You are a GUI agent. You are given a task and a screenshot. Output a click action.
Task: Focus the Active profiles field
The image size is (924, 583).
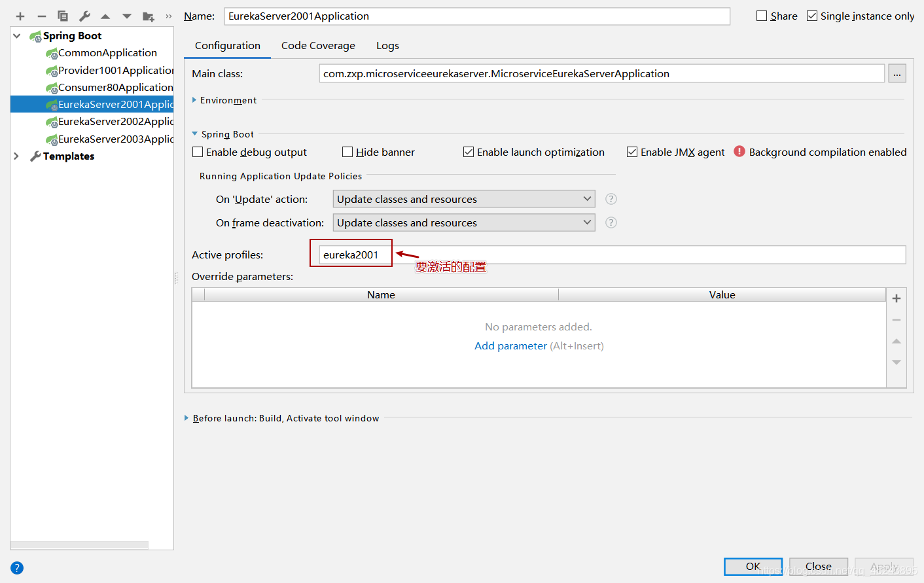(613, 255)
